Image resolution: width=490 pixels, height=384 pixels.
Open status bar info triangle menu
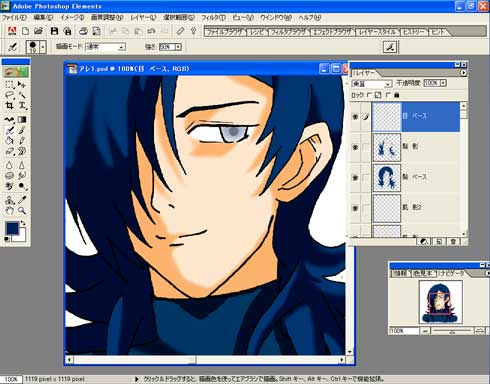tap(136, 379)
